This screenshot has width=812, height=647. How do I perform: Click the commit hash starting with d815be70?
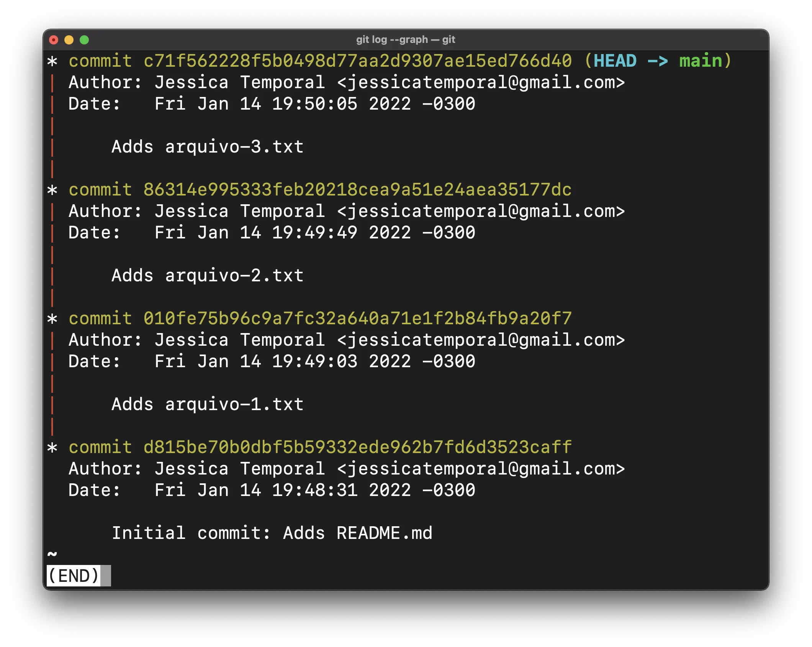[x=357, y=447]
